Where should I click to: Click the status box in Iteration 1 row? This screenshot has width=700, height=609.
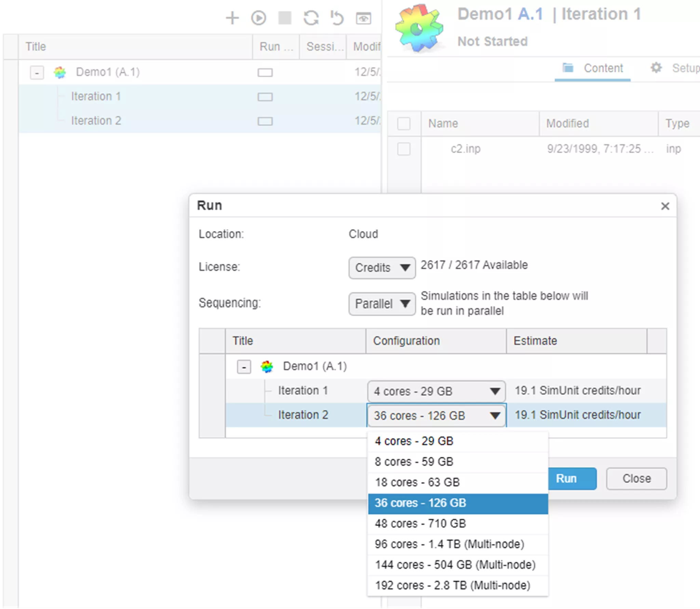265,97
